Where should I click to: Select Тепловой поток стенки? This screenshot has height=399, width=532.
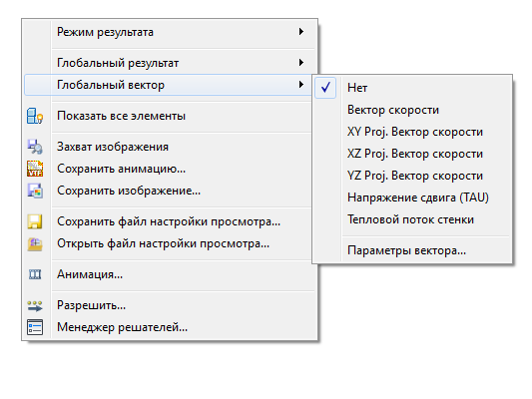point(412,219)
